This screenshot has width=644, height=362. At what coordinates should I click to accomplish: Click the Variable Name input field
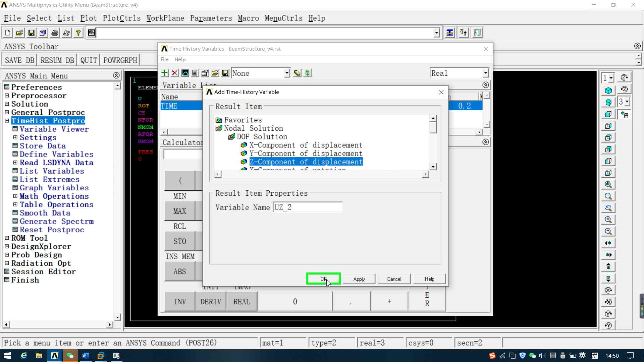[x=308, y=207]
